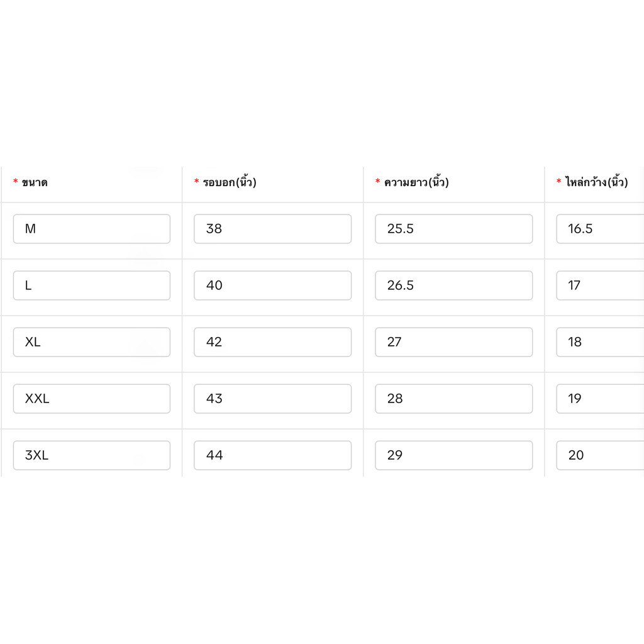Click the shoulder field showing 20

tap(600, 455)
